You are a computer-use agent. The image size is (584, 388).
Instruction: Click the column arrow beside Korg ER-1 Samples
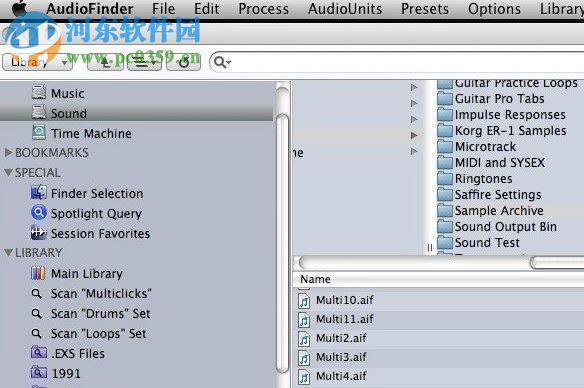tap(414, 136)
